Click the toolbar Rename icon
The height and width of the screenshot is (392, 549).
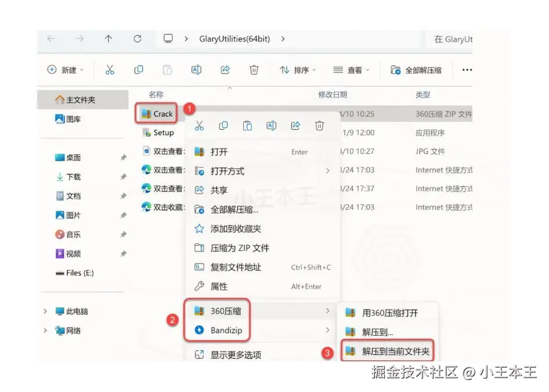pyautogui.click(x=196, y=70)
